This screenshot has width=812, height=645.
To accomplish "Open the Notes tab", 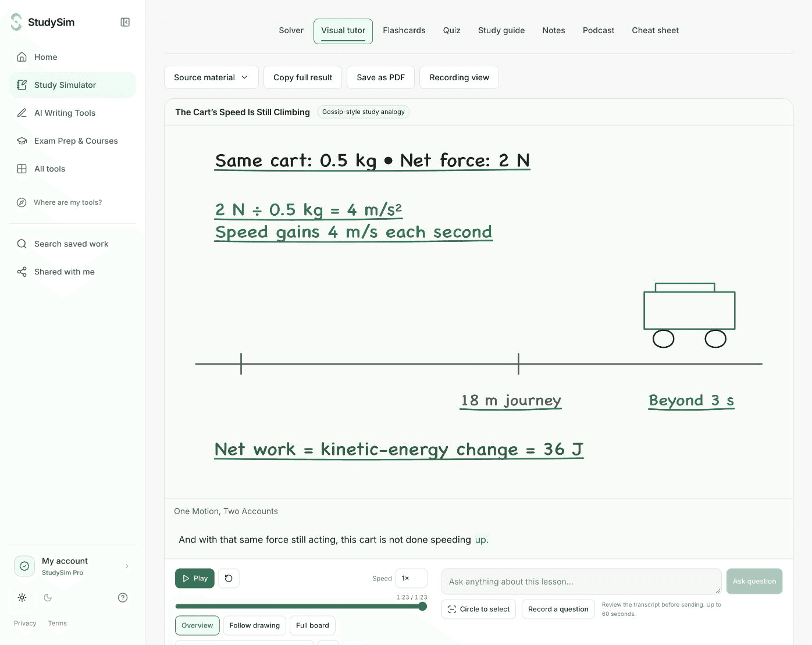I will 554,30.
